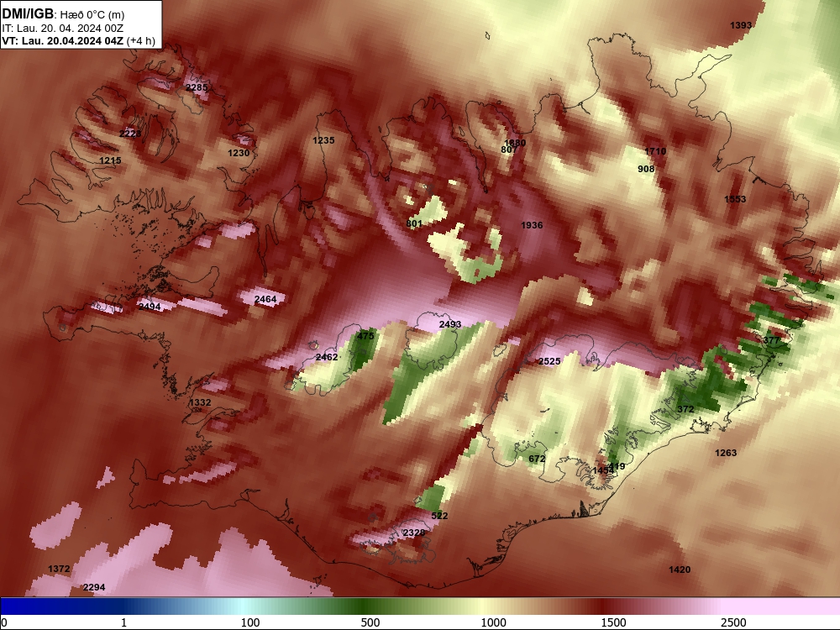This screenshot has width=840, height=630.
Task: Click the 2223 height value label
Action: click(130, 134)
